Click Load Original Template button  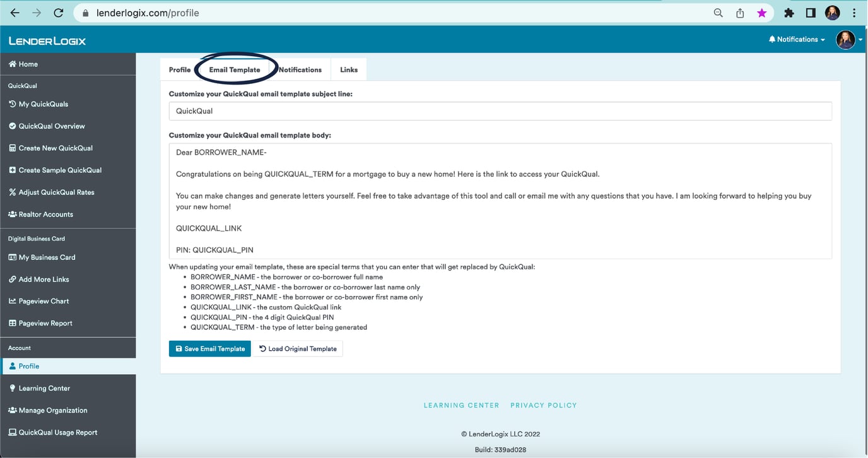(x=298, y=348)
